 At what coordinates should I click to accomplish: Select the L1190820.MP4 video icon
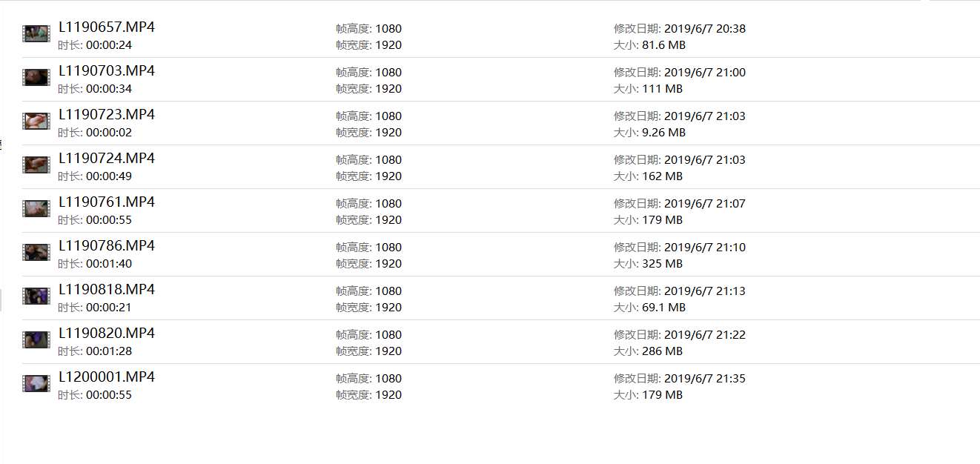pos(36,339)
